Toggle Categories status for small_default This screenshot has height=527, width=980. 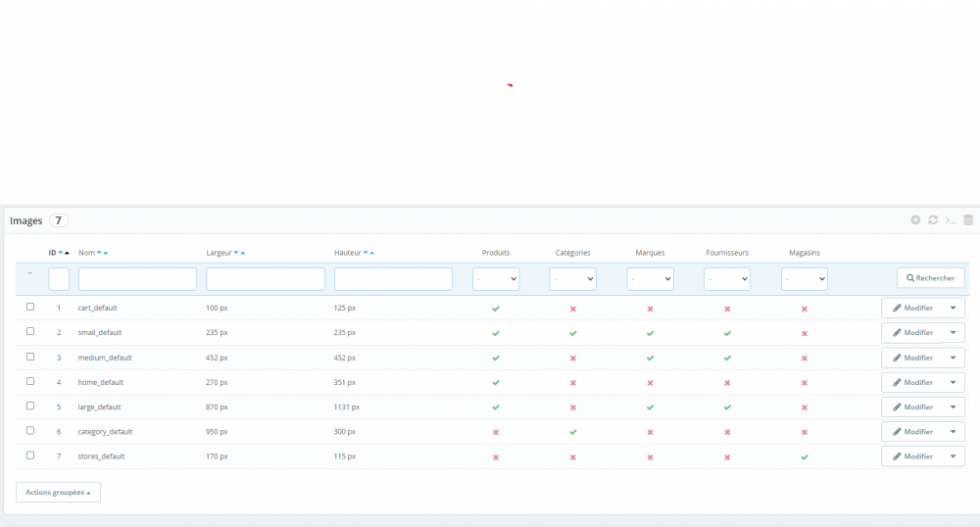(573, 333)
